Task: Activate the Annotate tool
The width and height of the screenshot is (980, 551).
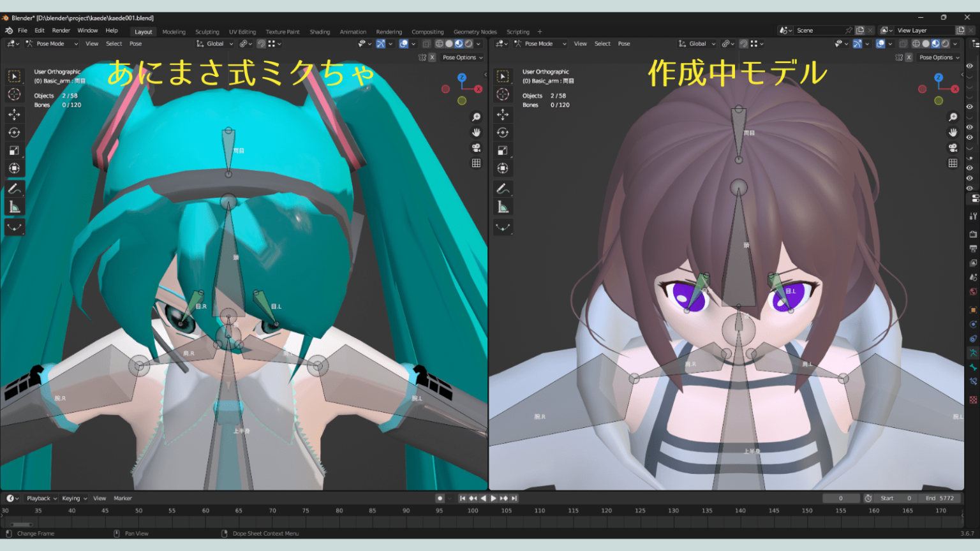Action: (x=14, y=187)
